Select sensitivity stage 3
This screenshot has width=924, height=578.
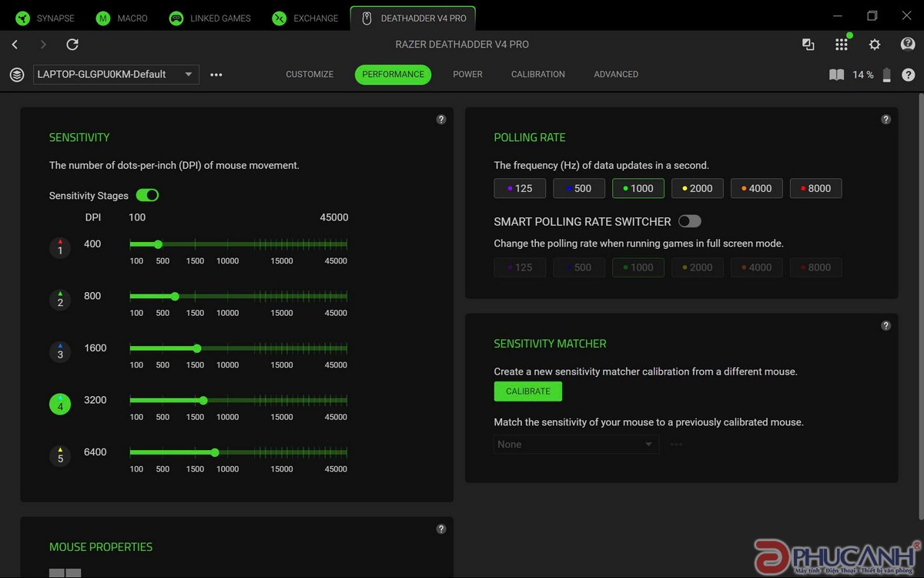coord(60,351)
